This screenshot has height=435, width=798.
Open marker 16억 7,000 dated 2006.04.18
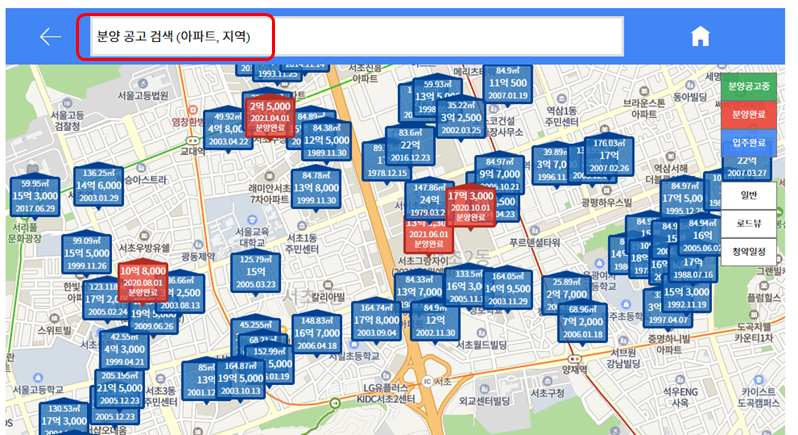click(x=317, y=333)
